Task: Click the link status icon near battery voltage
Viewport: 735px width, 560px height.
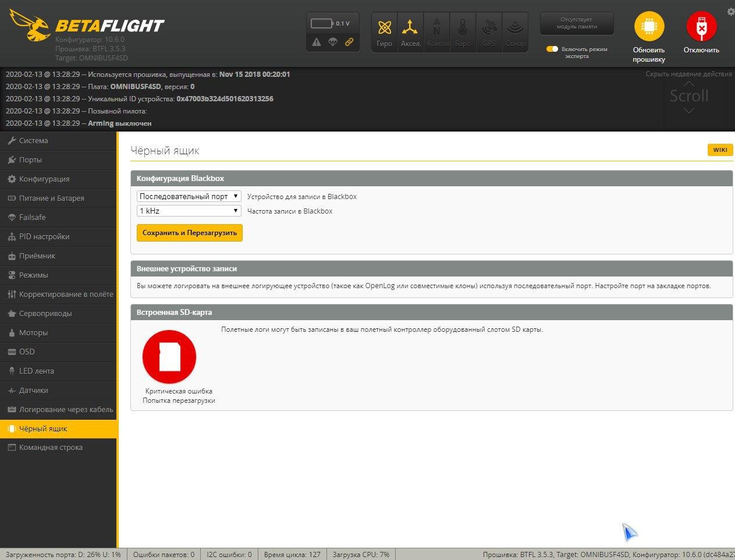Action: (x=350, y=42)
